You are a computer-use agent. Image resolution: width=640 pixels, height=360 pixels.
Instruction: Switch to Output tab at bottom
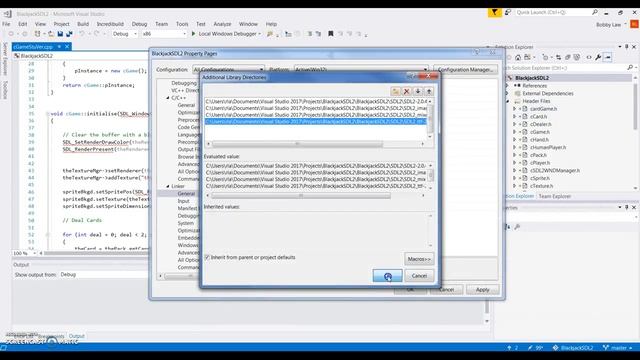[x=76, y=336]
